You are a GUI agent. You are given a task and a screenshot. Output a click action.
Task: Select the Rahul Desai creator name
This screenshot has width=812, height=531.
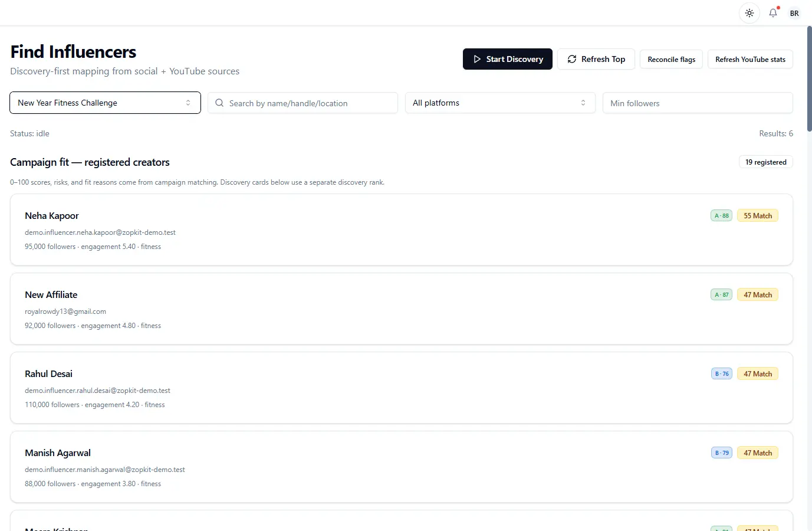pyautogui.click(x=49, y=374)
